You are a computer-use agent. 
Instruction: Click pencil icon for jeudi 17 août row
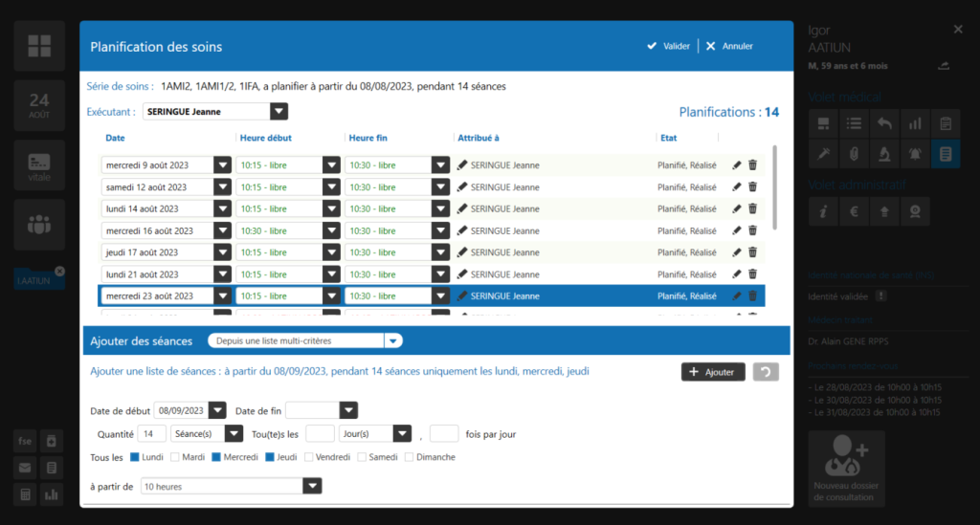tap(736, 252)
